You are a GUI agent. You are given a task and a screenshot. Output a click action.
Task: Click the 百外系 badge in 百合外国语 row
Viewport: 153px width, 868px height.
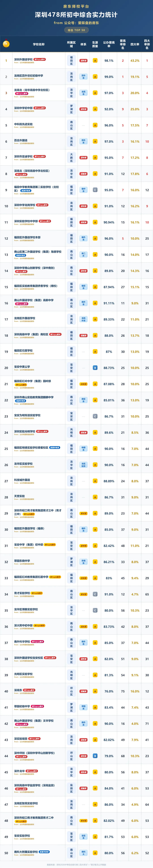[x=84, y=142]
